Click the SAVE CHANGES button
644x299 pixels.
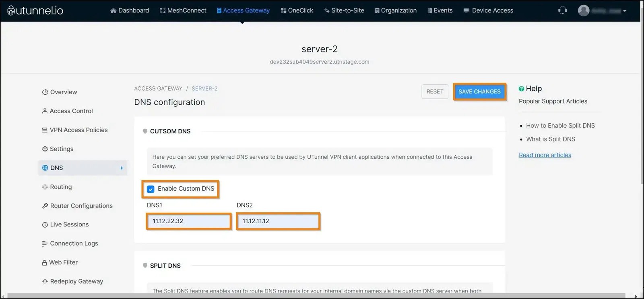coord(479,91)
